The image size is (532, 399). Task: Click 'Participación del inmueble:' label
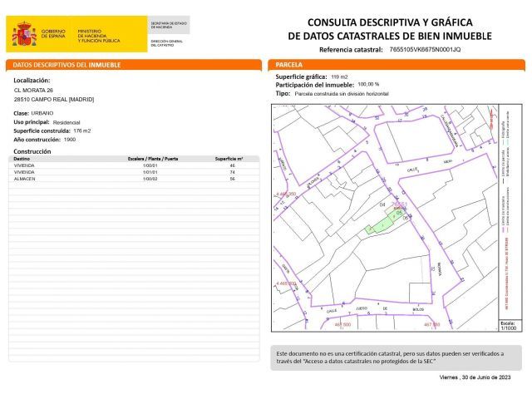tap(315, 85)
